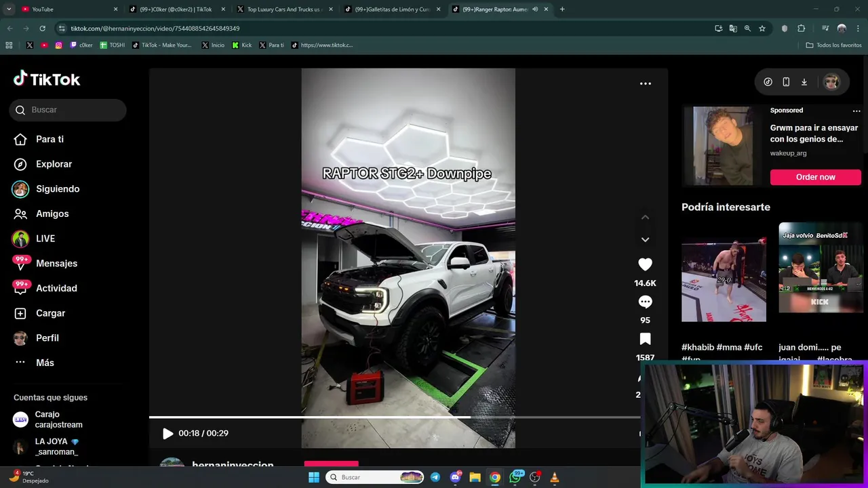Screen dimensions: 868x488
Task: Reload the page
Action: pos(42,28)
